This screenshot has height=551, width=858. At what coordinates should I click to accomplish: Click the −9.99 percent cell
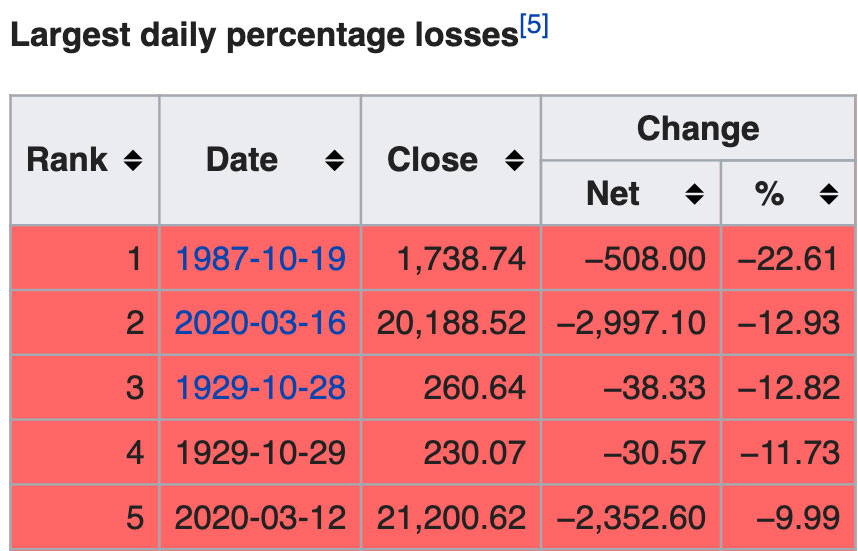click(x=798, y=517)
